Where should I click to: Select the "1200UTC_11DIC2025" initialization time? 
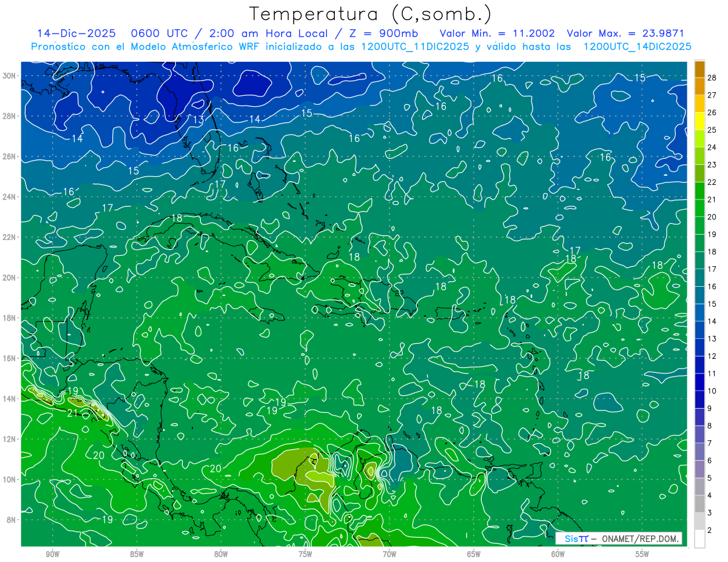point(414,47)
